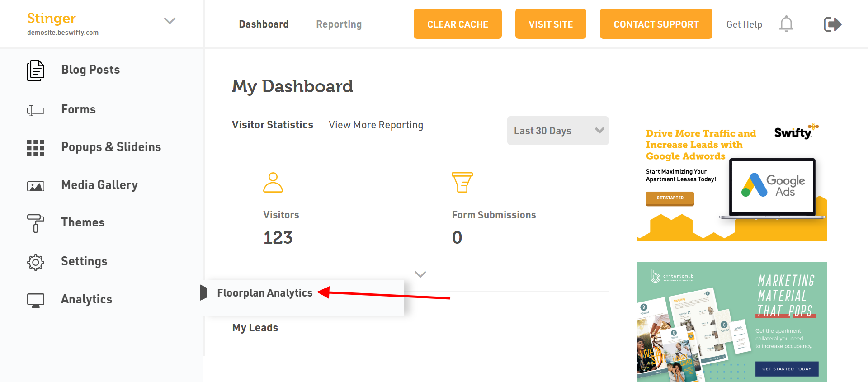Expand the Stinger site selector chevron
This screenshot has height=382, width=868.
tap(170, 21)
